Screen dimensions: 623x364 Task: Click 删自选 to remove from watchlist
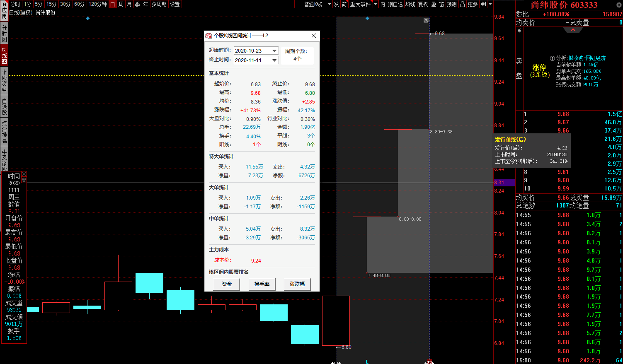(395, 4)
